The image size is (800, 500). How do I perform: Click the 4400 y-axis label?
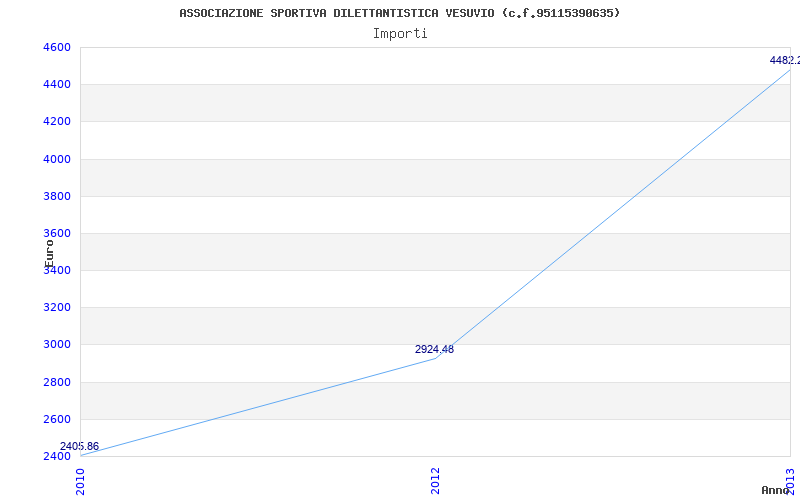coord(57,85)
